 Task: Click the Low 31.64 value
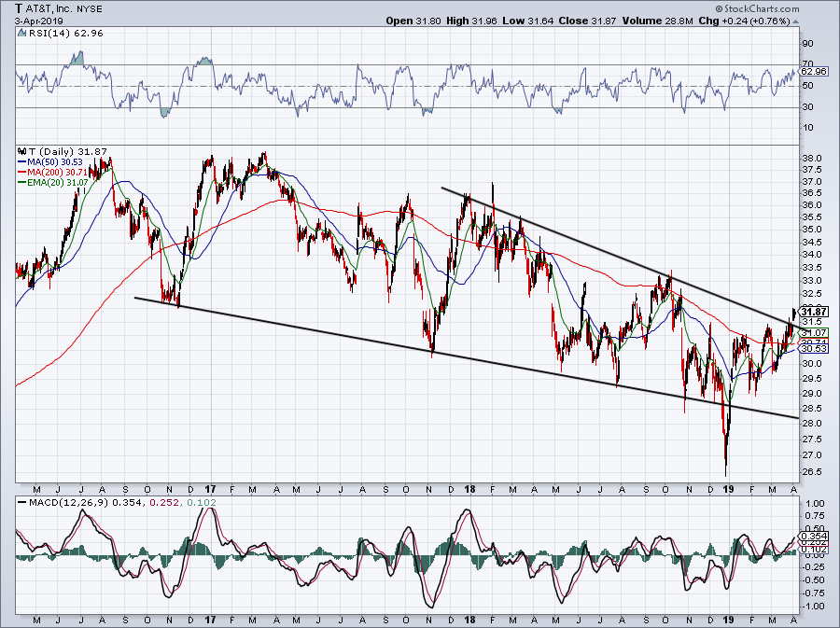click(x=528, y=21)
